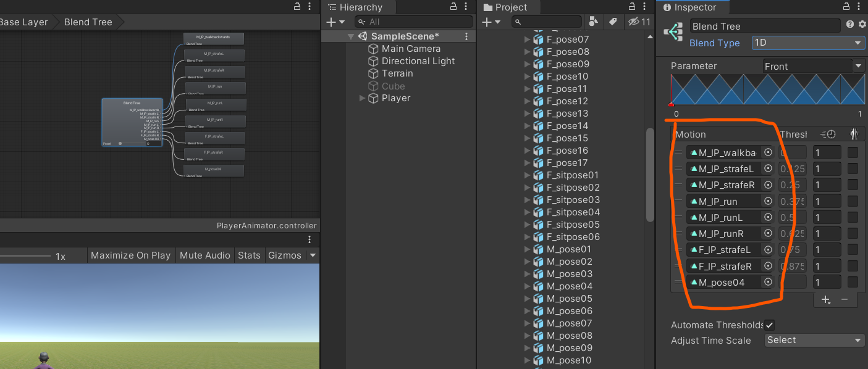Add a motion with plus button
Viewport: 868px width, 369px height.
826,300
